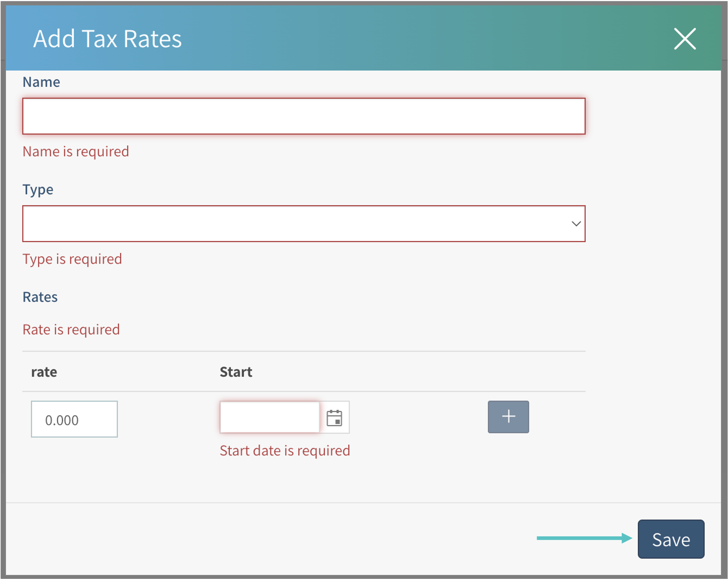Select the Type field label
The image size is (728, 579).
coord(38,190)
